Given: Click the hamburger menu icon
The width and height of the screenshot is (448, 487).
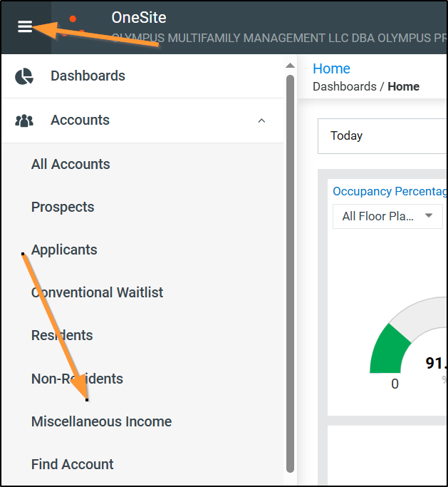Looking at the screenshot, I should pos(25,27).
